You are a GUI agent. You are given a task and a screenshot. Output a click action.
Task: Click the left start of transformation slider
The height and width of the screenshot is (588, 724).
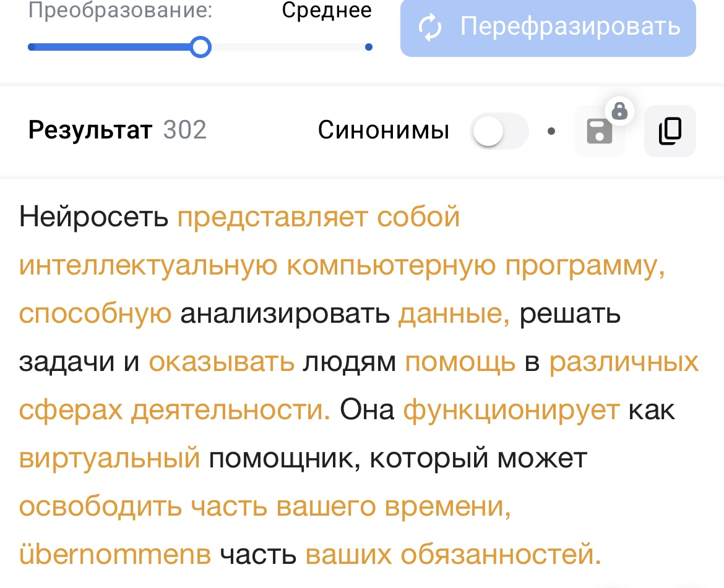coord(32,47)
